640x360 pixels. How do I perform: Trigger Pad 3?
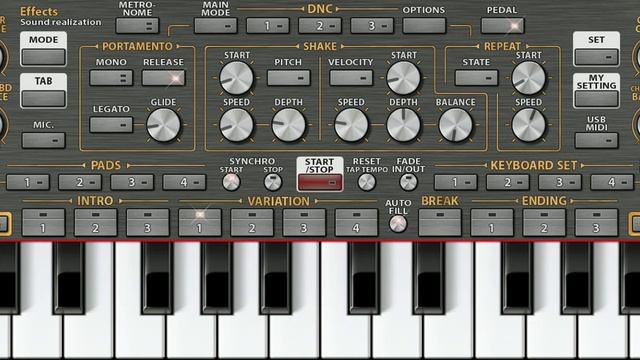pos(132,182)
